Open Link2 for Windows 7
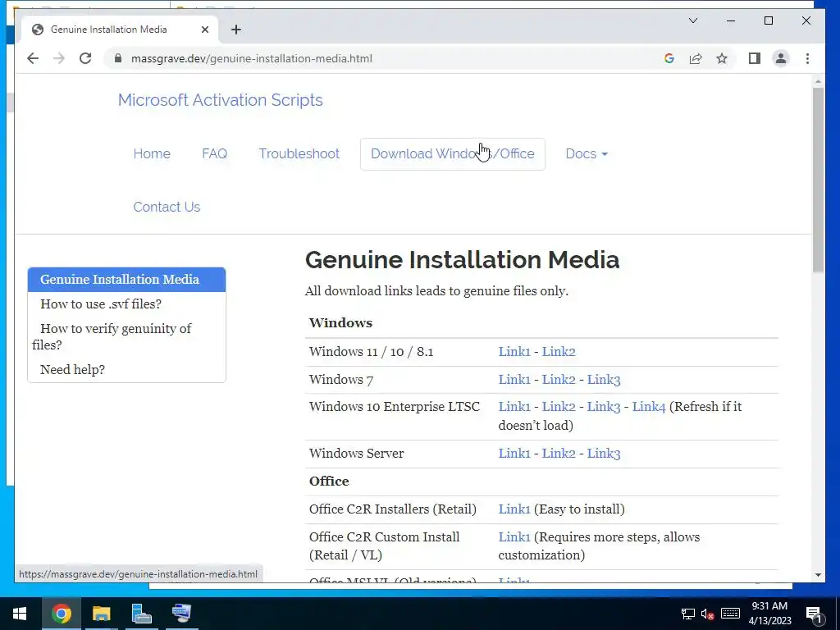 click(x=559, y=379)
